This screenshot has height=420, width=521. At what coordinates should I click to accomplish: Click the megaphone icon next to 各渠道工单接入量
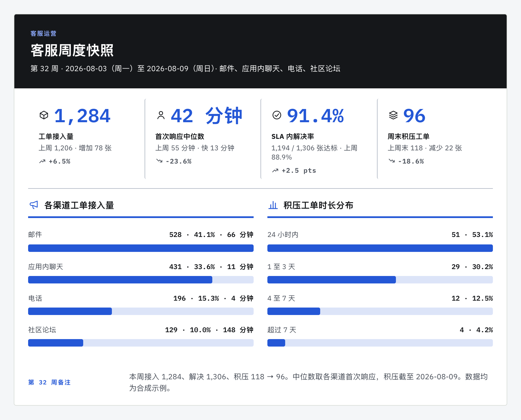tap(34, 205)
